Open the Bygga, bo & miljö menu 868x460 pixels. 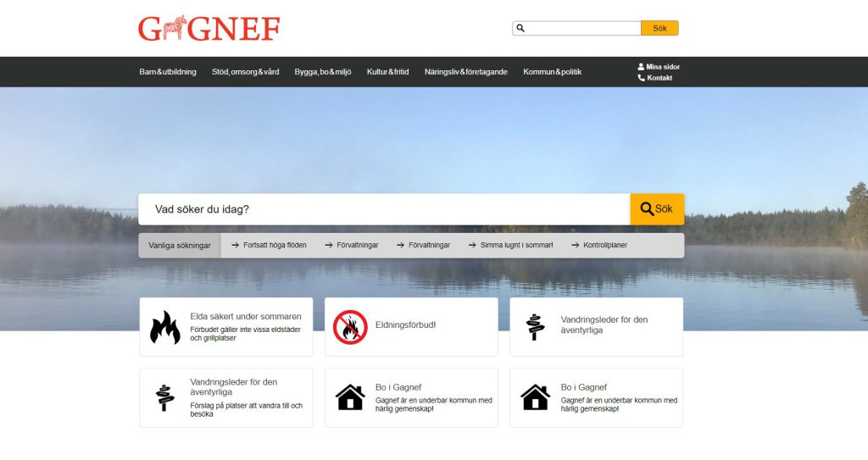point(322,72)
